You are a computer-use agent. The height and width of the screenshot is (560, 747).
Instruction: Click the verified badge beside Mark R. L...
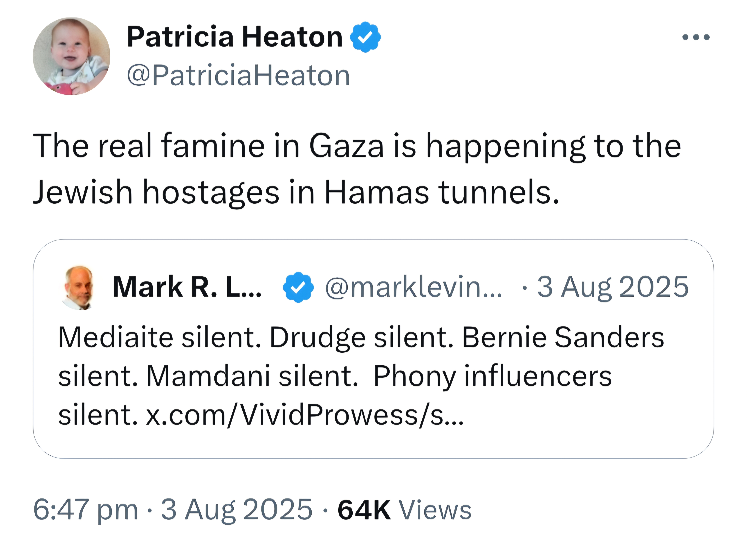coord(298,287)
